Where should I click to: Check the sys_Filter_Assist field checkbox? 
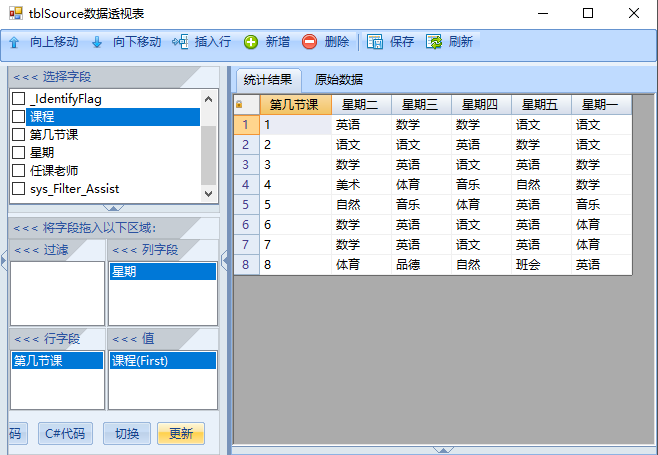[x=18, y=189]
